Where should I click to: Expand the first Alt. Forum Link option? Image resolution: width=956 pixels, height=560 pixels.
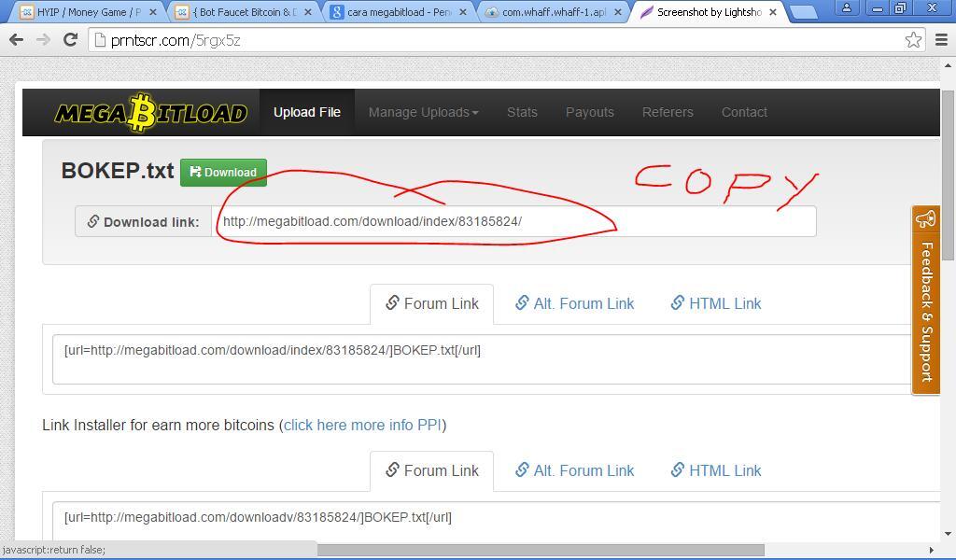pyautogui.click(x=574, y=303)
